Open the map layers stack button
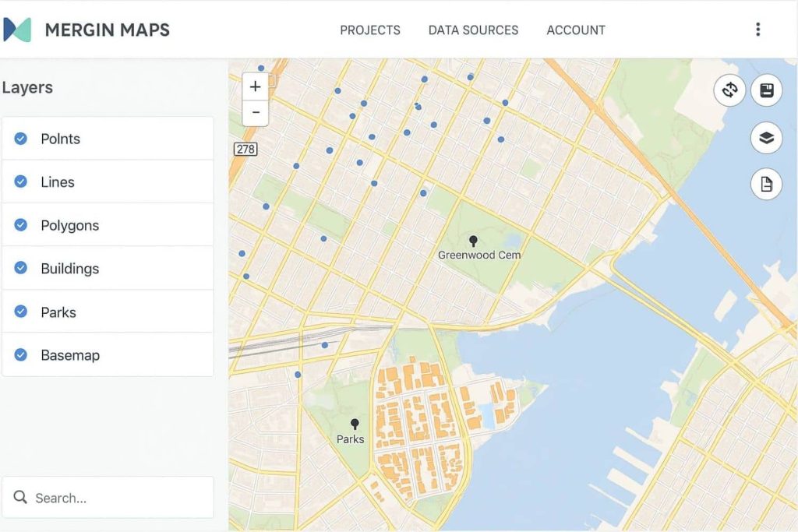 tap(767, 137)
